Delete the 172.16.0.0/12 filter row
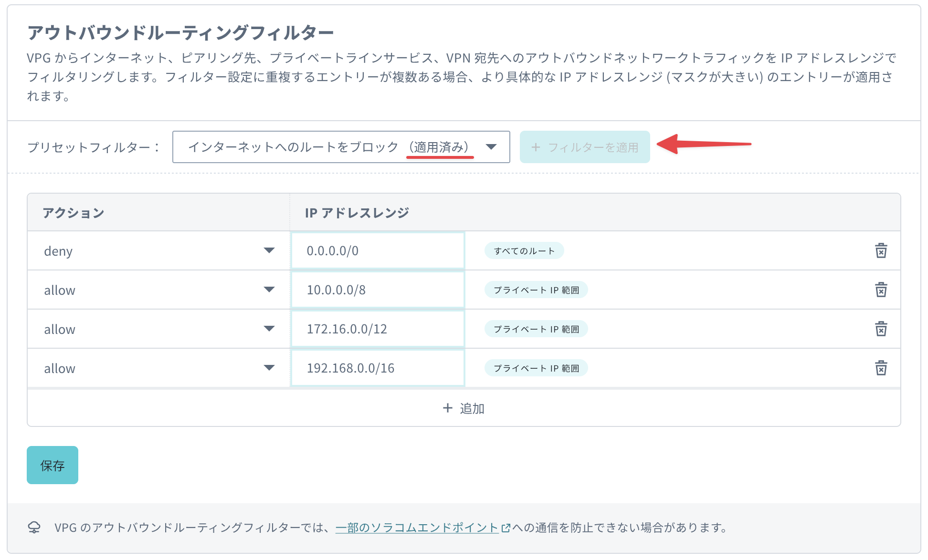This screenshot has height=560, width=928. click(882, 328)
